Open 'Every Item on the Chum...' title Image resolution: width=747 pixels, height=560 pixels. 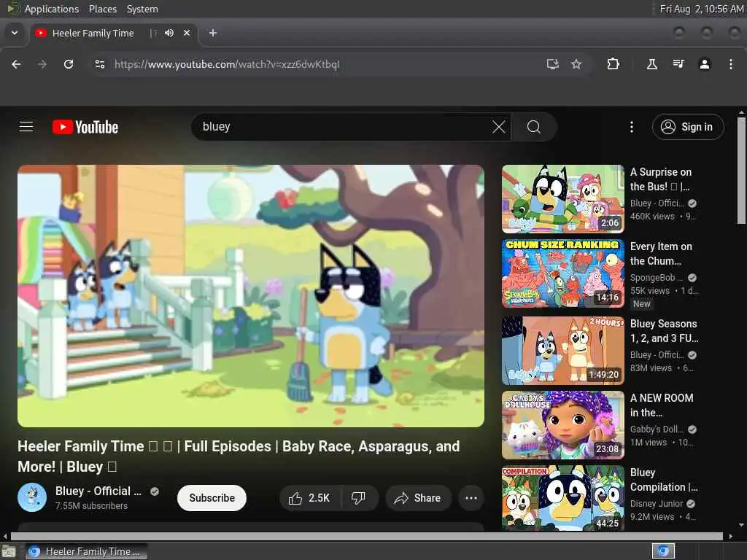(x=661, y=253)
